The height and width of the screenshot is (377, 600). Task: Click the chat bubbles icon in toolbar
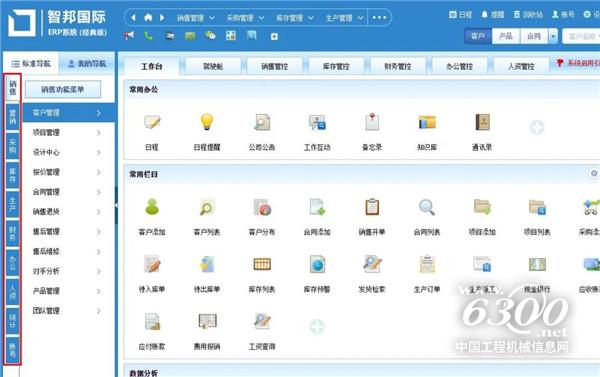point(210,36)
